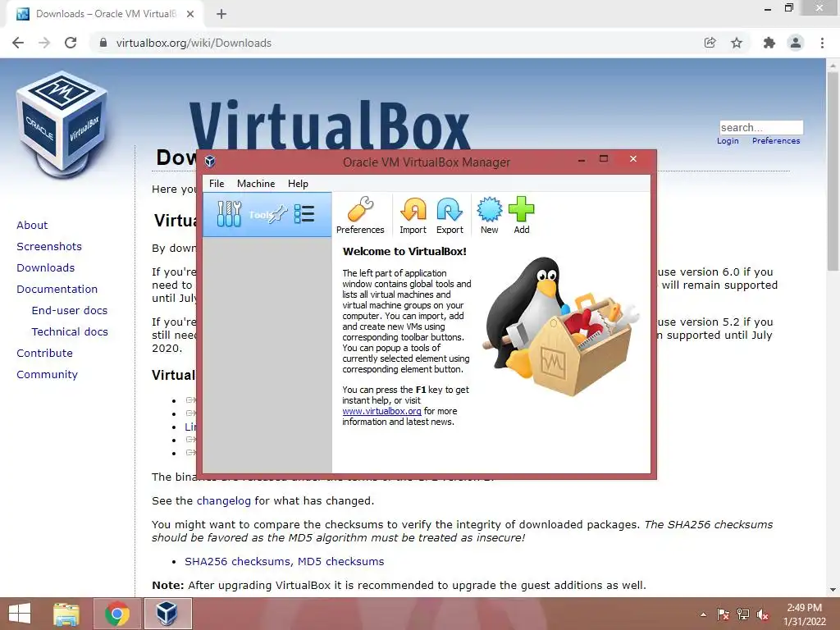The width and height of the screenshot is (840, 630).
Task: Show hidden tray icons arrow
Action: (703, 614)
